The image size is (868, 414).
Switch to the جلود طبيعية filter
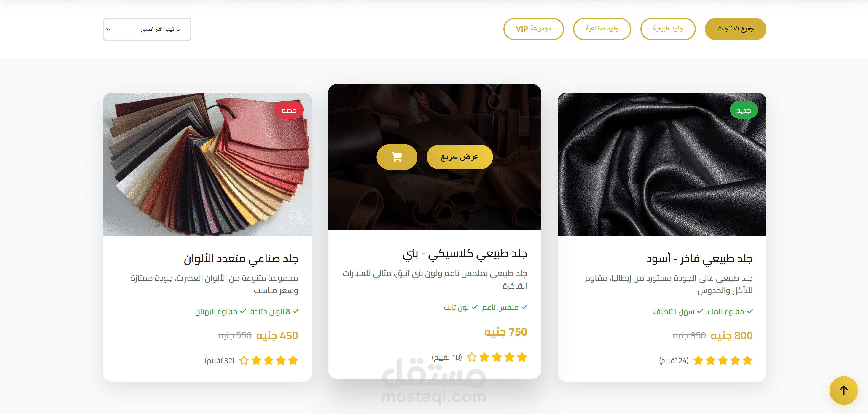tap(667, 29)
